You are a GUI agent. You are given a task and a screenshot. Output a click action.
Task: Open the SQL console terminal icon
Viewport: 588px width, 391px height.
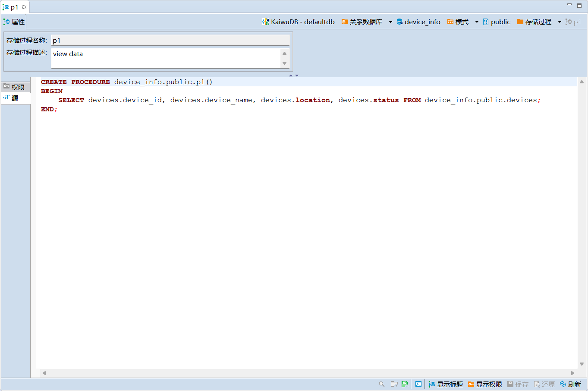(x=418, y=384)
